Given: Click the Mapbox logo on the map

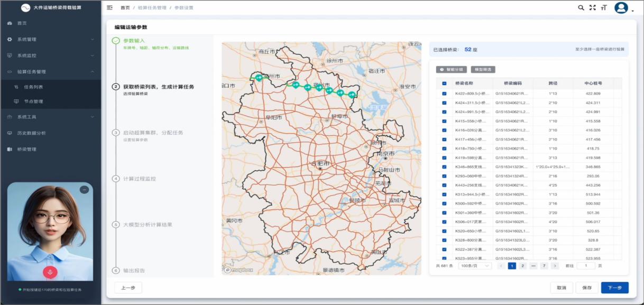Looking at the screenshot, I should click(238, 270).
